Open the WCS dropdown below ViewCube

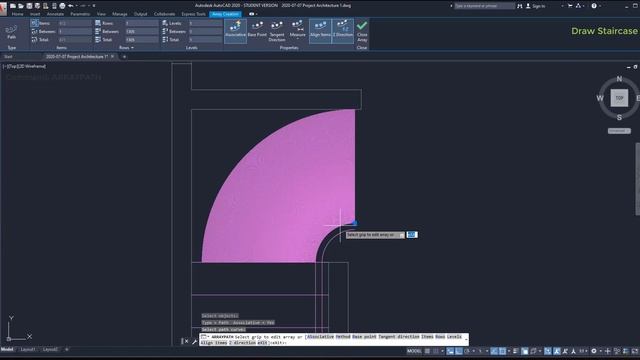pos(619,131)
